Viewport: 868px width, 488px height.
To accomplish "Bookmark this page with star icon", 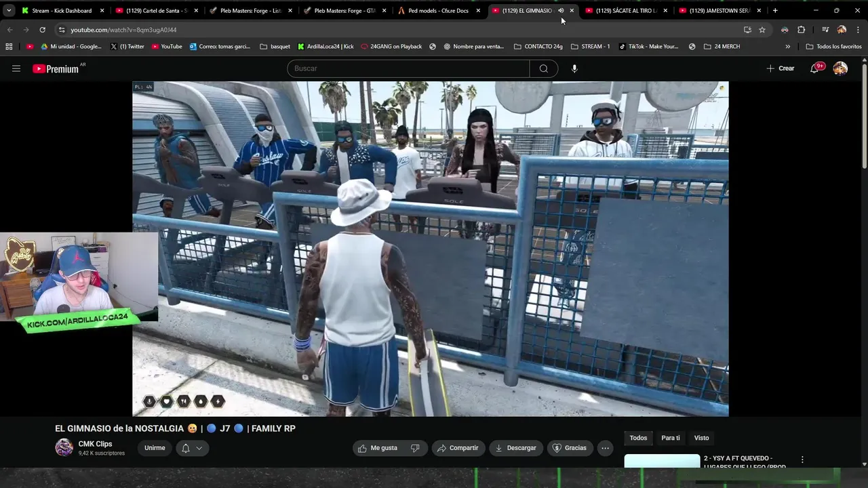I will [762, 30].
